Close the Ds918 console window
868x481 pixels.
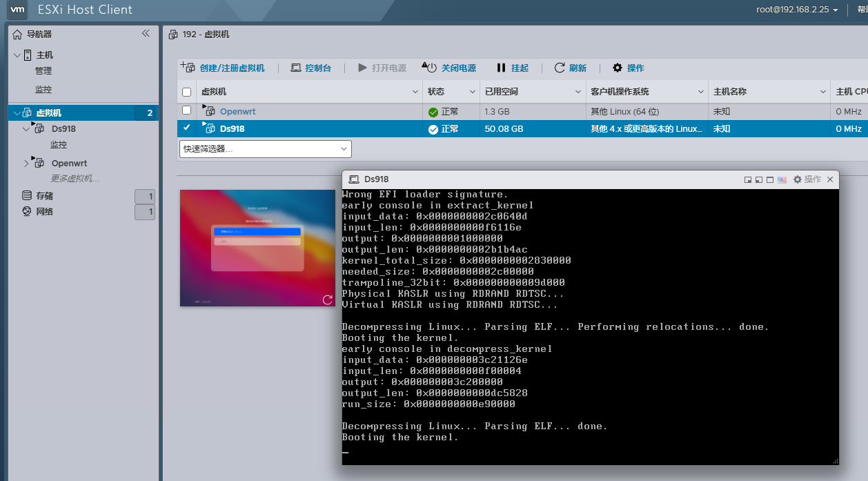point(830,179)
